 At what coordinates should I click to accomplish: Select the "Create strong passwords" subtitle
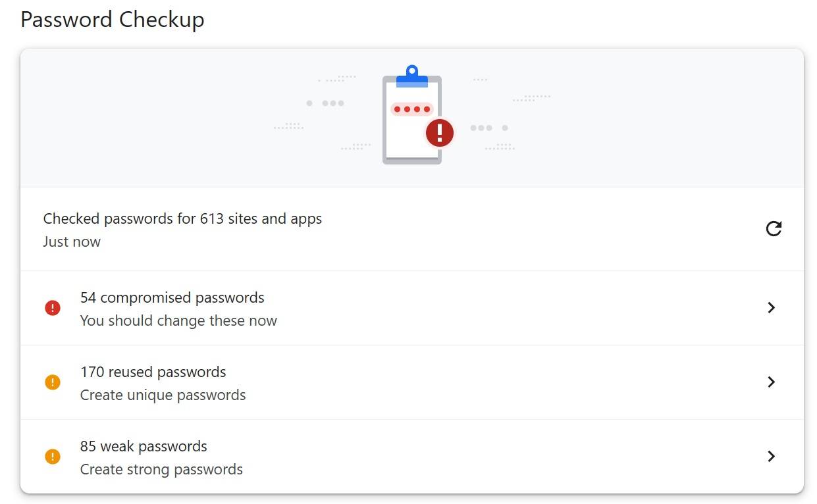(x=161, y=470)
